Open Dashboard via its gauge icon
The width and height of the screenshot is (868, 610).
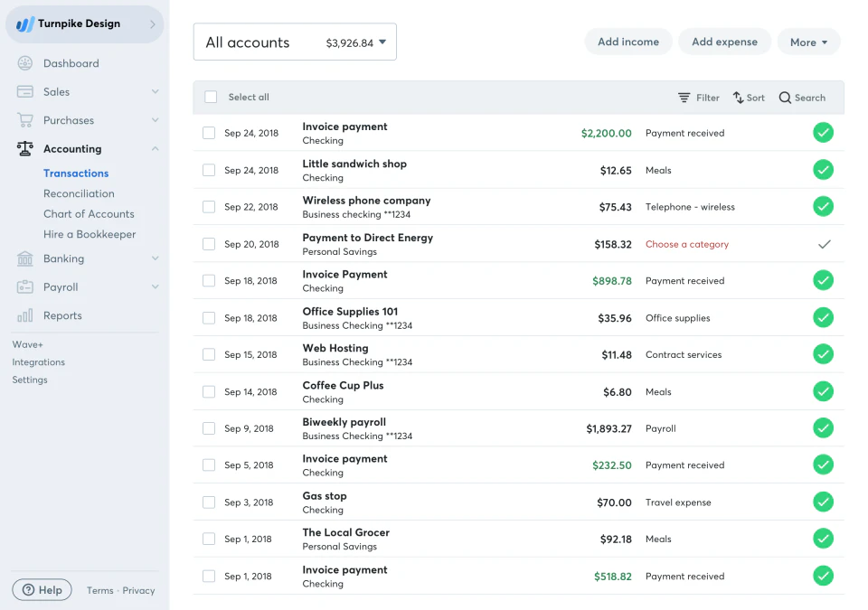(25, 63)
